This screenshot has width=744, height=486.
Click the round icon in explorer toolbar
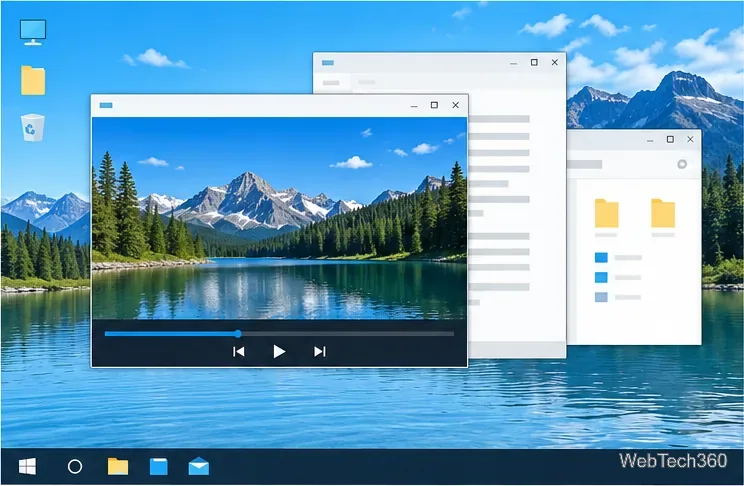682,164
